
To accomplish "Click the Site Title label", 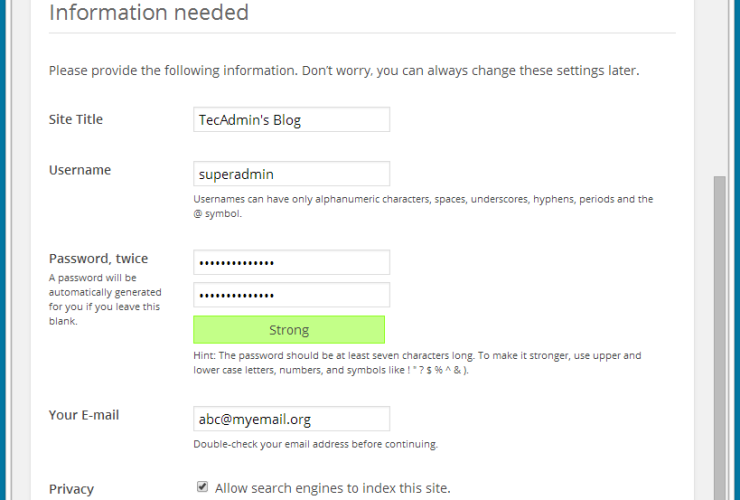I will 76,120.
